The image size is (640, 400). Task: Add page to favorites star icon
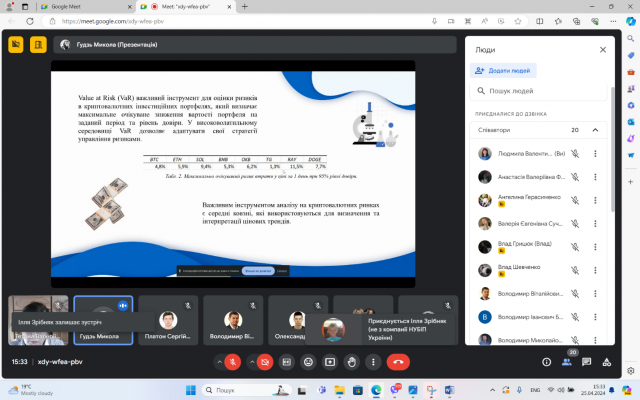[518, 21]
